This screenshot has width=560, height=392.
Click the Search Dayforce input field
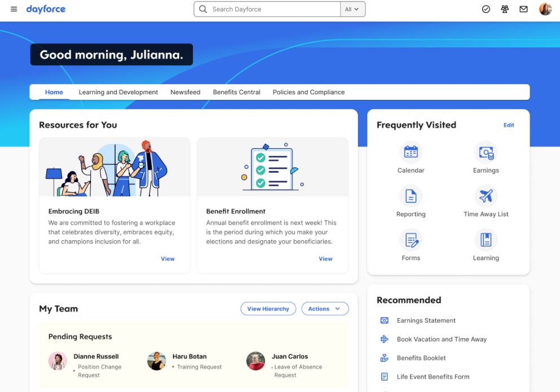(266, 9)
